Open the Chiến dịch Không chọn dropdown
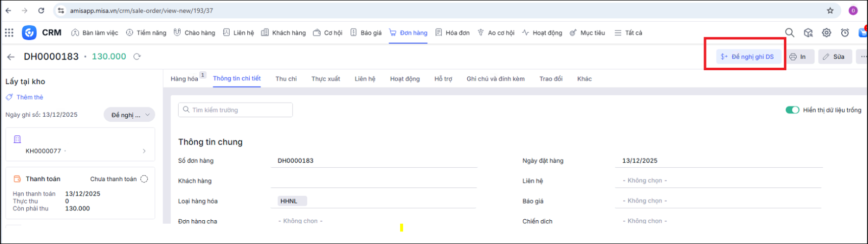The image size is (868, 244). (718, 221)
